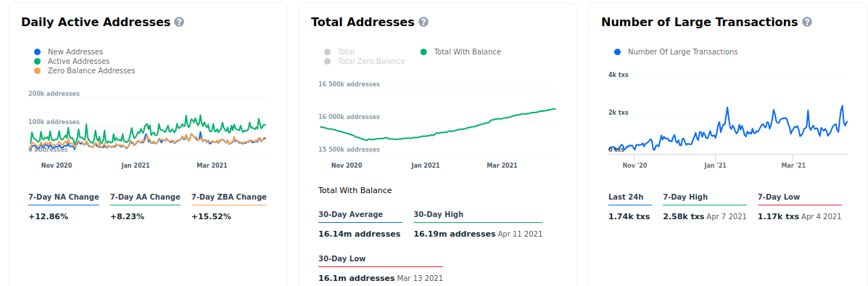Screen dimensions: 868x286
Task: Click the 30-Day Average stat heading
Action: [x=350, y=215]
